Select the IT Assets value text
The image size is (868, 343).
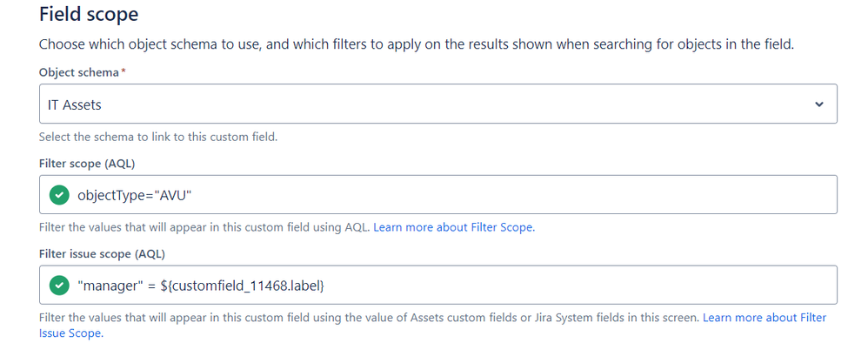(x=75, y=104)
